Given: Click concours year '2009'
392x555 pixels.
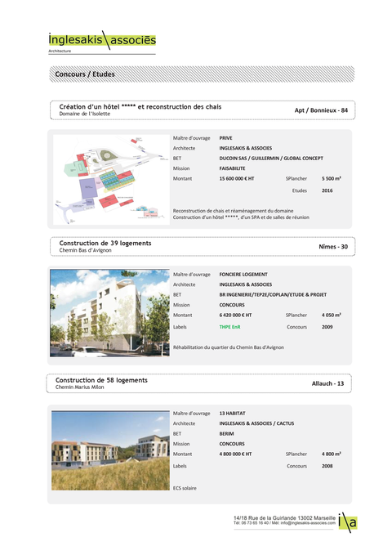Looking at the screenshot, I should tap(327, 327).
